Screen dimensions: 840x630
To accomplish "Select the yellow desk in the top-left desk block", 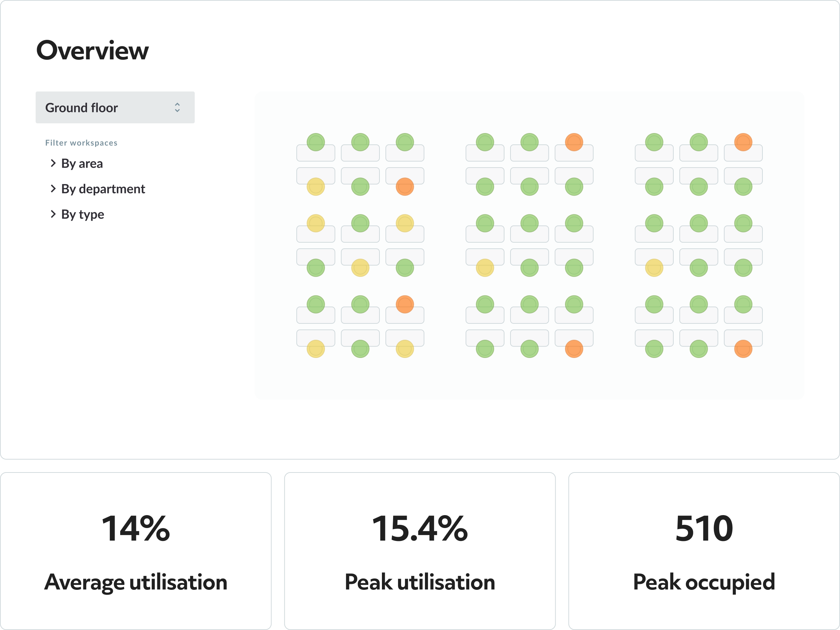I will point(316,187).
